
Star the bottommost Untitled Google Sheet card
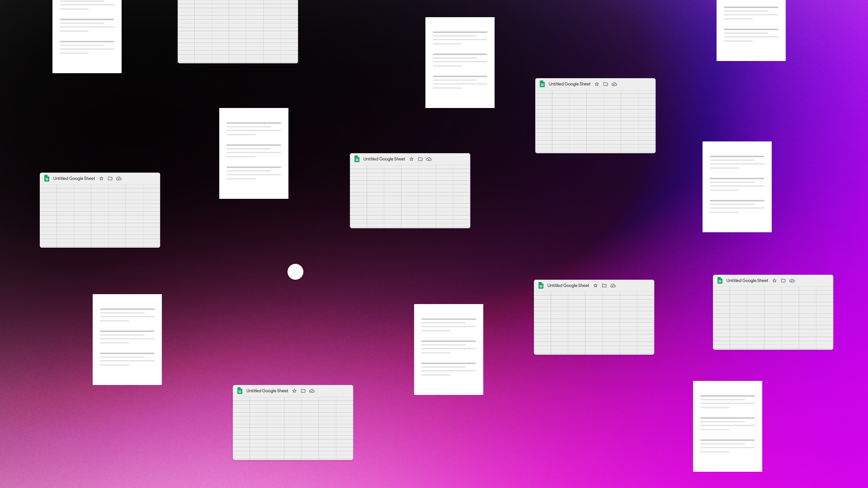[294, 391]
